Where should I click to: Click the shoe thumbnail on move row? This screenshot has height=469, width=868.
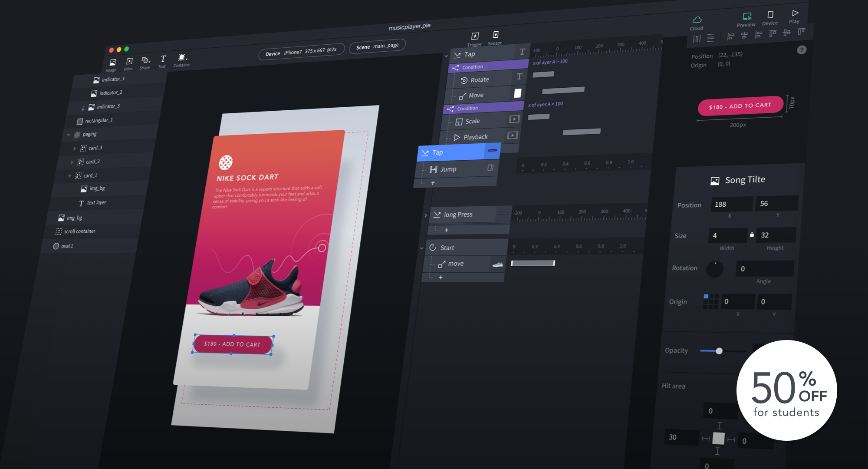pyautogui.click(x=498, y=264)
